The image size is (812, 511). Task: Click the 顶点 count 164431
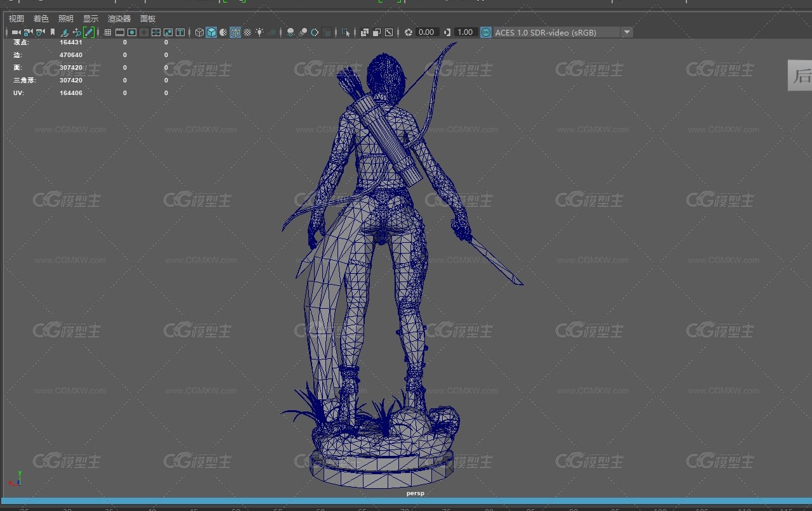[71, 42]
